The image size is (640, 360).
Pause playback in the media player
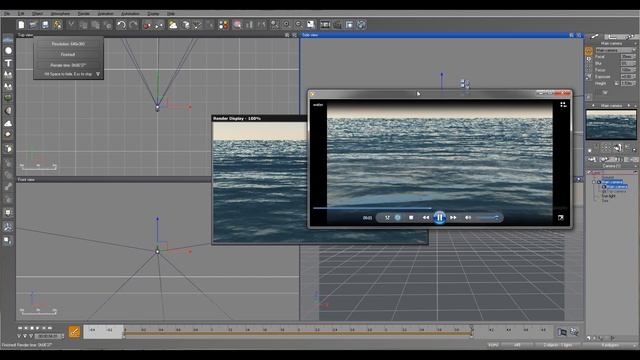point(440,218)
